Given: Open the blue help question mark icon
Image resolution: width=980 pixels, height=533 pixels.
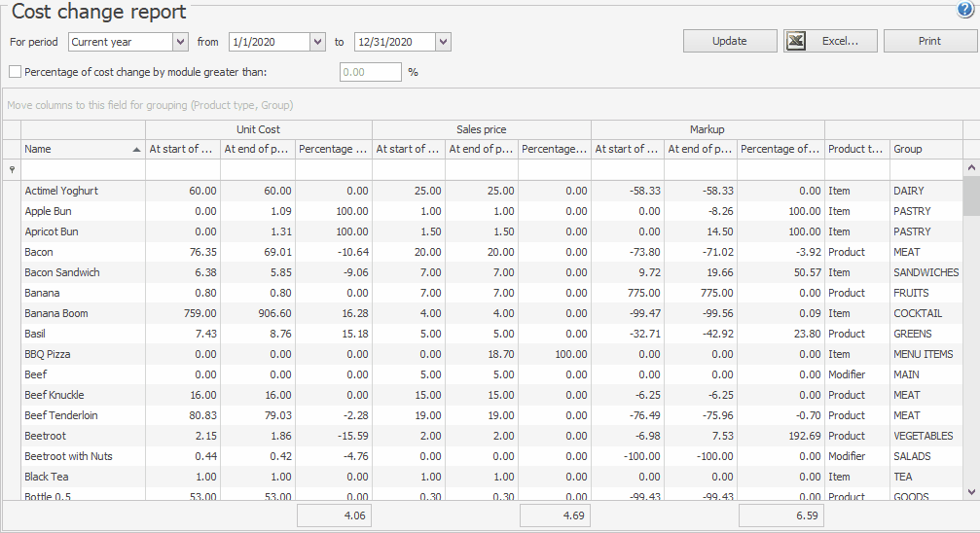Looking at the screenshot, I should [x=965, y=11].
